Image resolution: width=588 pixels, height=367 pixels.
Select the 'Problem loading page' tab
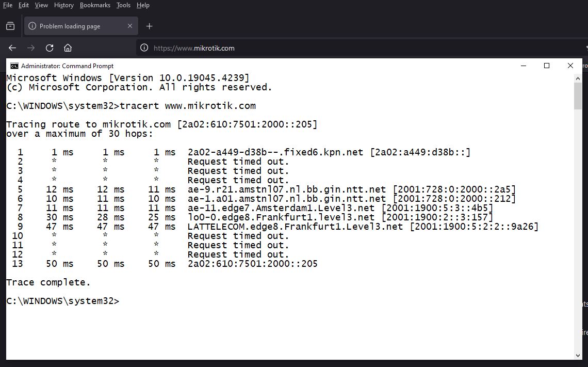tap(81, 26)
